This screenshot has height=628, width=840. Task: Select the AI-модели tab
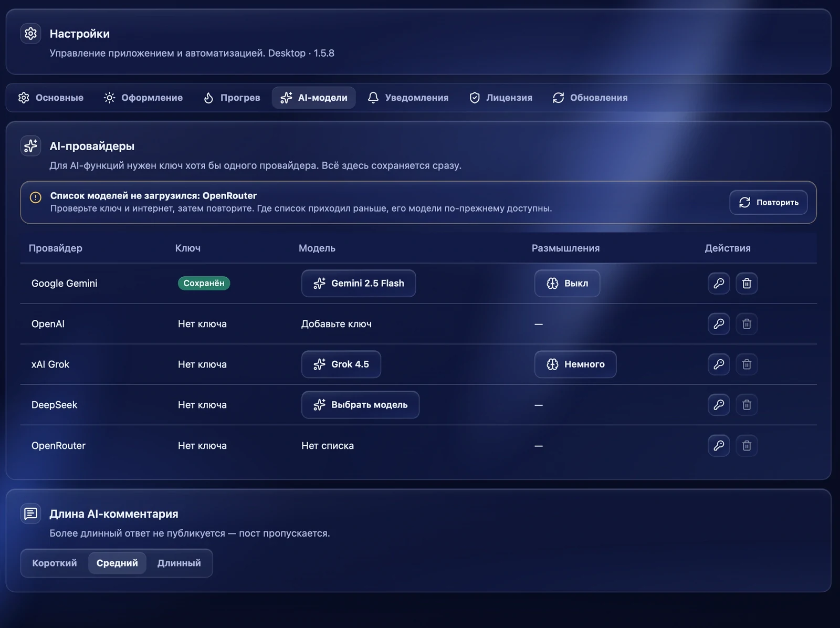click(x=314, y=98)
